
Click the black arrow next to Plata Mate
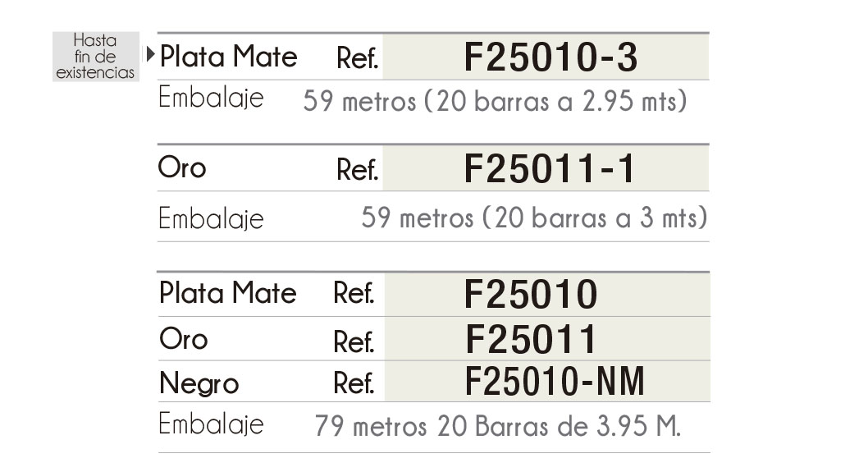[x=150, y=56]
